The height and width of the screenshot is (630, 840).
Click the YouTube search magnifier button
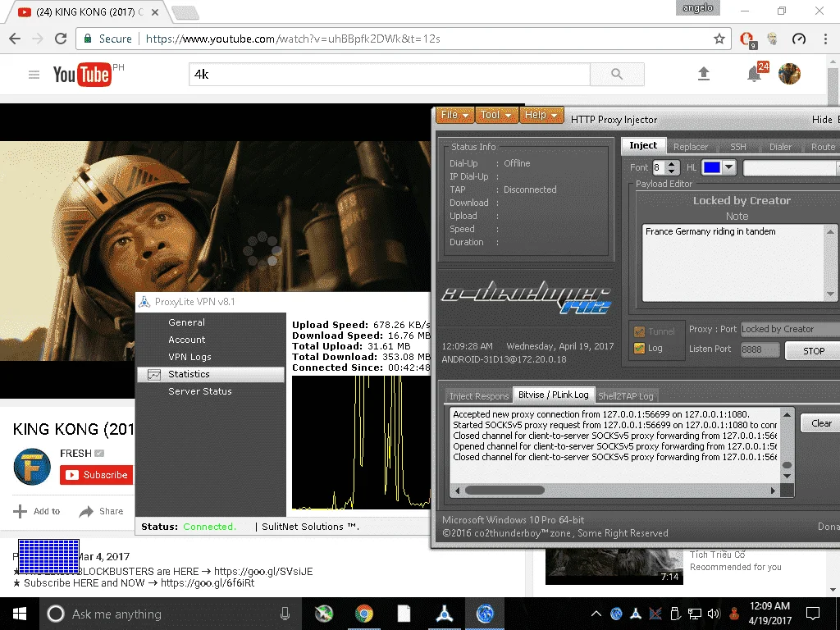click(617, 74)
